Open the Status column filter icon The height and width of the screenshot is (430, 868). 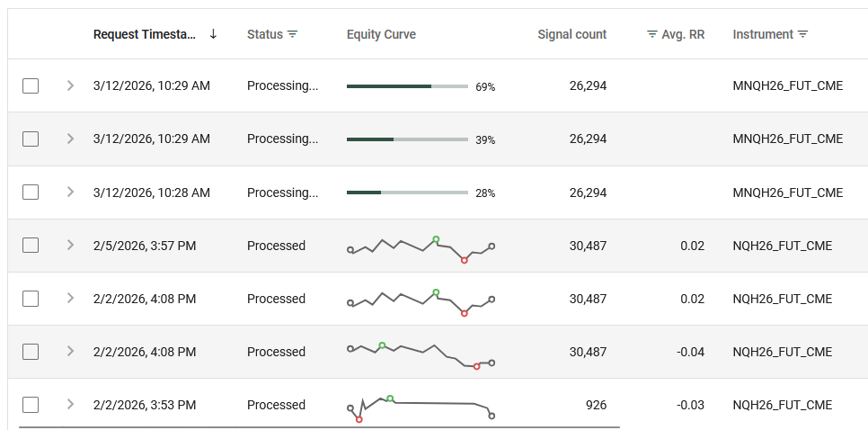tap(292, 34)
